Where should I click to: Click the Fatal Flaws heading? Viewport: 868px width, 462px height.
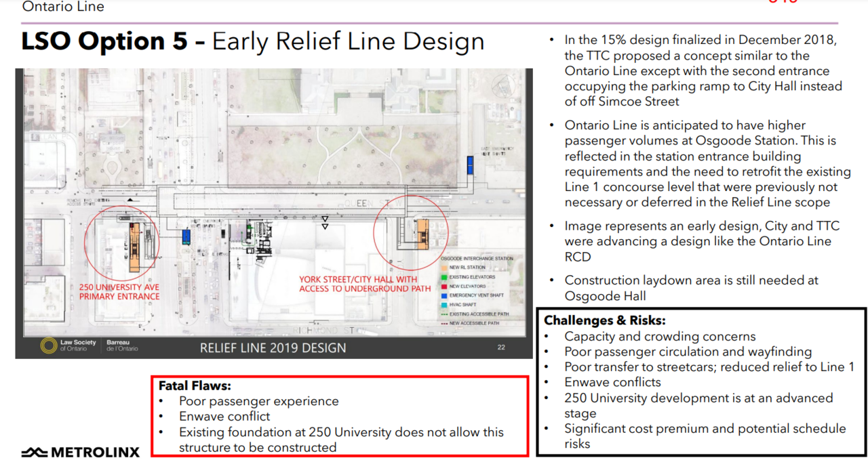(x=195, y=385)
